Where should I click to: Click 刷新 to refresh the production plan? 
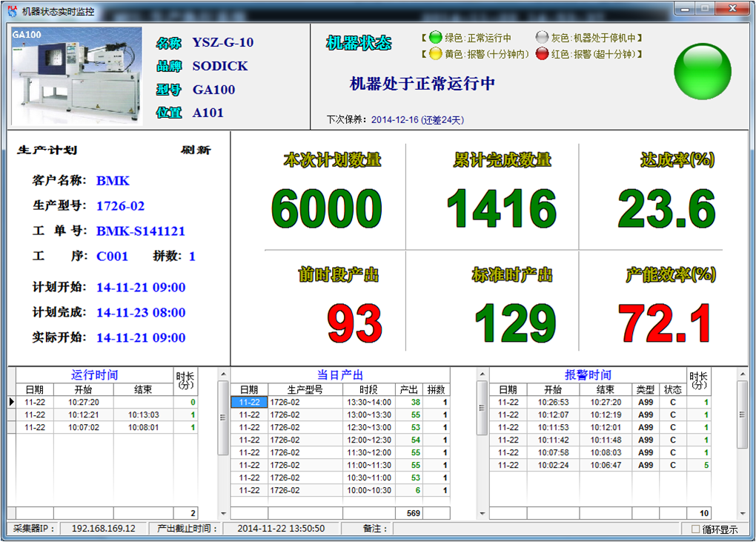point(196,151)
